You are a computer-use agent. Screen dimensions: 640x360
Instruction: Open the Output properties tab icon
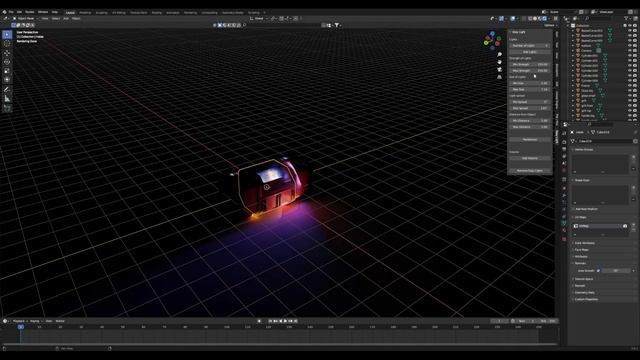tap(564, 149)
